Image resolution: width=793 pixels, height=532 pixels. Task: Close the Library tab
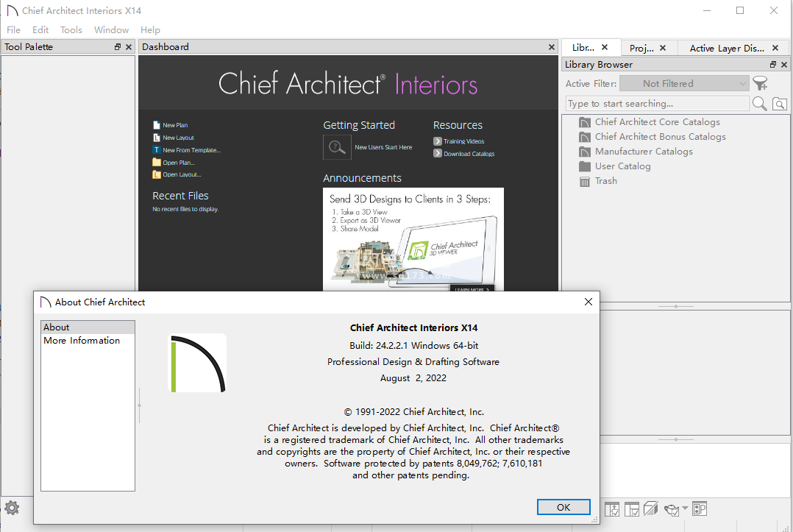[605, 47]
